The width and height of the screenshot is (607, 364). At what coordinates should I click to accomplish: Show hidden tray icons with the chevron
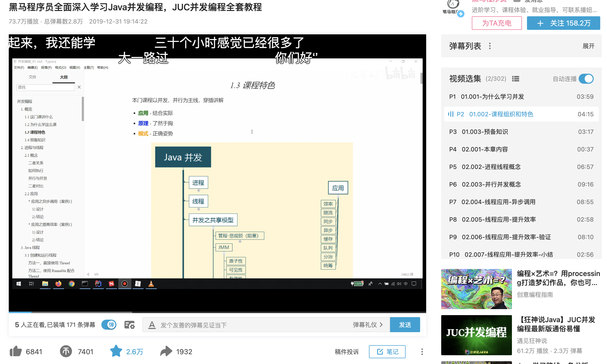[380, 284]
